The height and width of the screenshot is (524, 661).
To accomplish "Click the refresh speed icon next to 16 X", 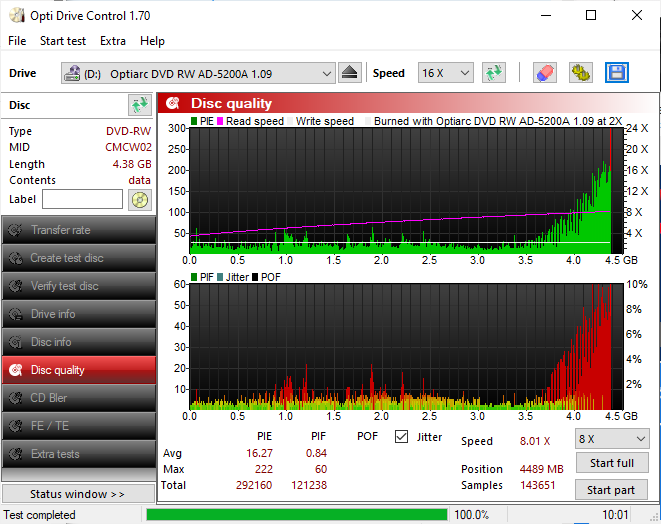I will (x=494, y=73).
